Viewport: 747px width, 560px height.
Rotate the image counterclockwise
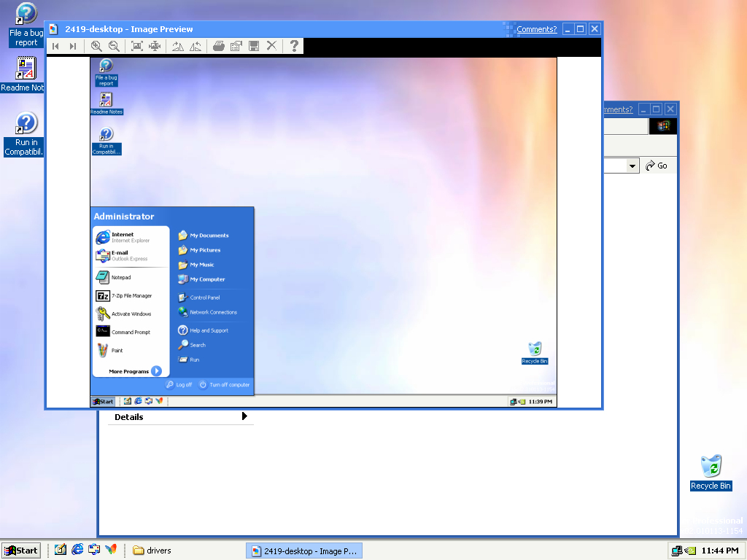pos(196,46)
